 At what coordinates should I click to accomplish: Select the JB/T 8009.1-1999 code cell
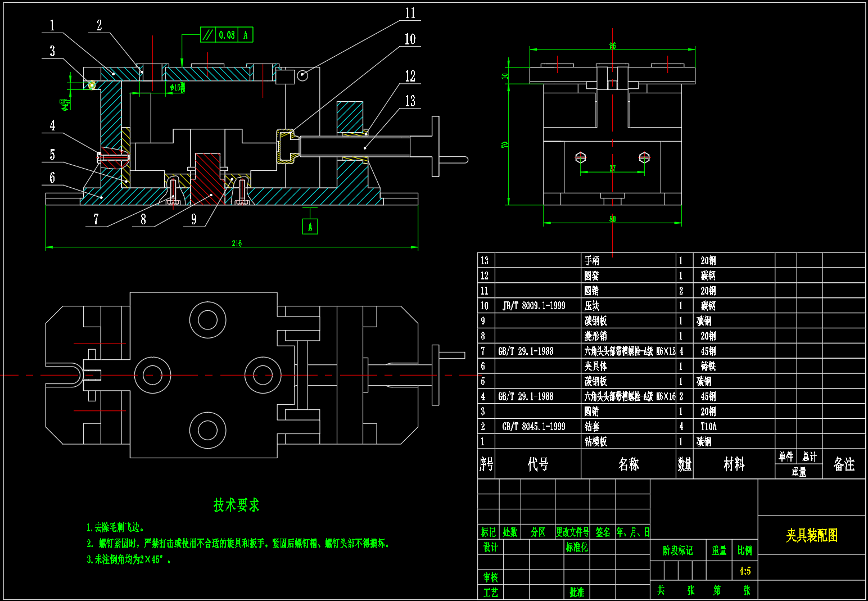pyautogui.click(x=534, y=306)
